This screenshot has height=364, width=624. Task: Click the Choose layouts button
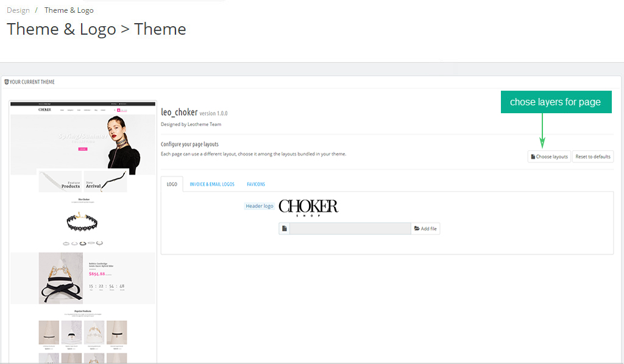point(549,156)
